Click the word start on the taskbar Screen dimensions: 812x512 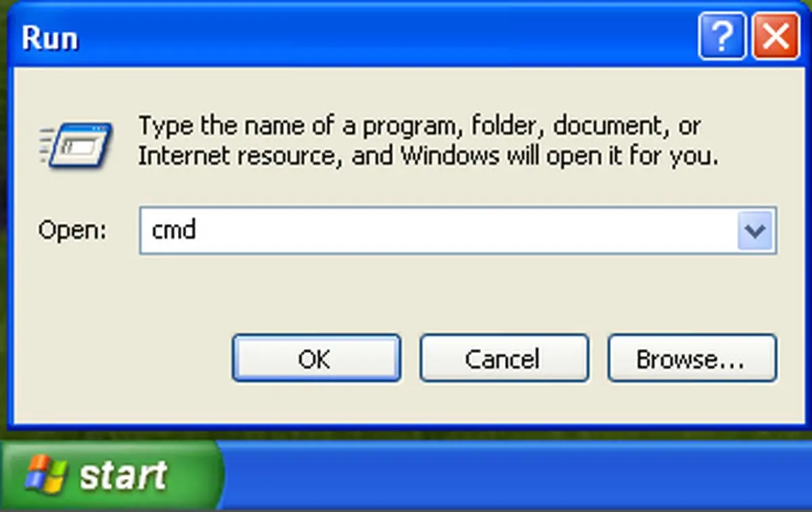[x=124, y=475]
